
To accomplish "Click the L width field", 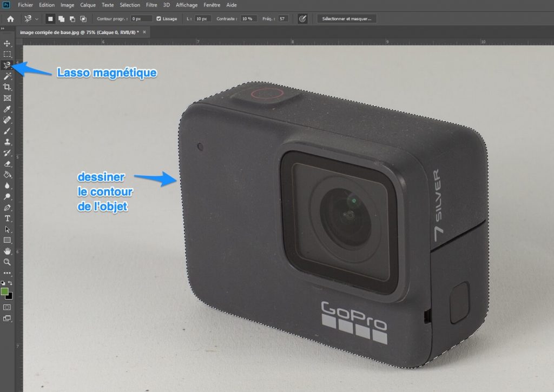I will pyautogui.click(x=203, y=19).
